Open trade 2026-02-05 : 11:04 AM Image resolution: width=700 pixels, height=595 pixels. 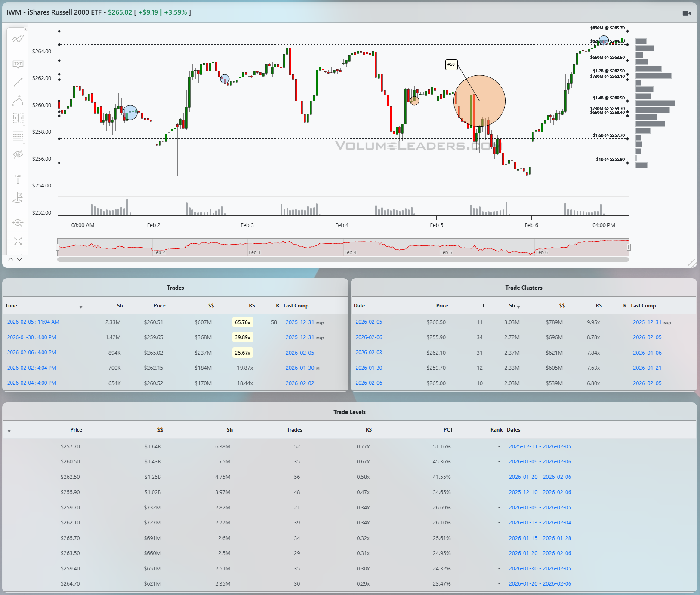point(33,322)
